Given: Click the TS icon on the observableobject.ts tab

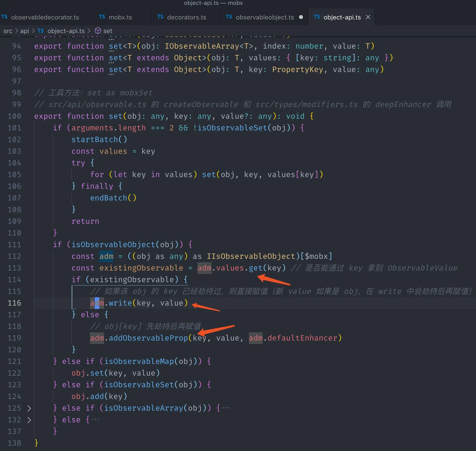Looking at the screenshot, I should (229, 17).
